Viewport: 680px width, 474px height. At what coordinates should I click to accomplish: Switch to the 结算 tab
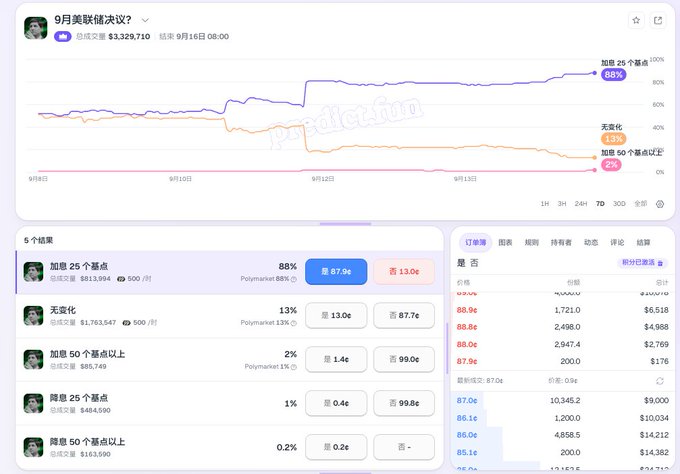click(644, 242)
